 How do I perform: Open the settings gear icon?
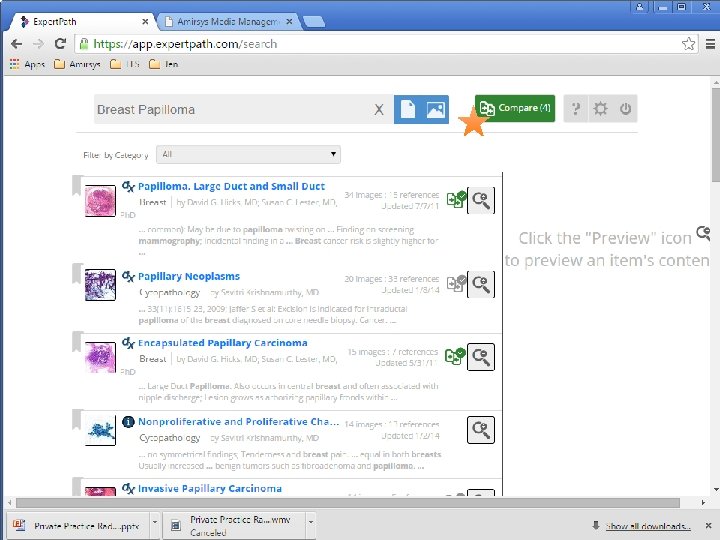(600, 109)
